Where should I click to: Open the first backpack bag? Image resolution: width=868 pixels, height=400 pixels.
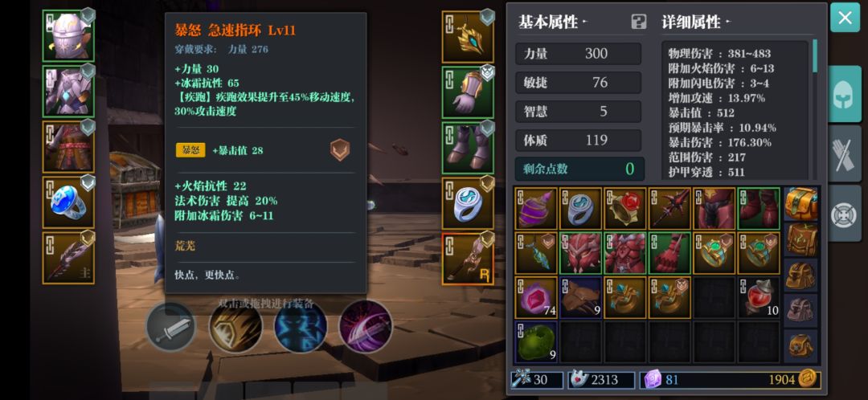click(800, 203)
